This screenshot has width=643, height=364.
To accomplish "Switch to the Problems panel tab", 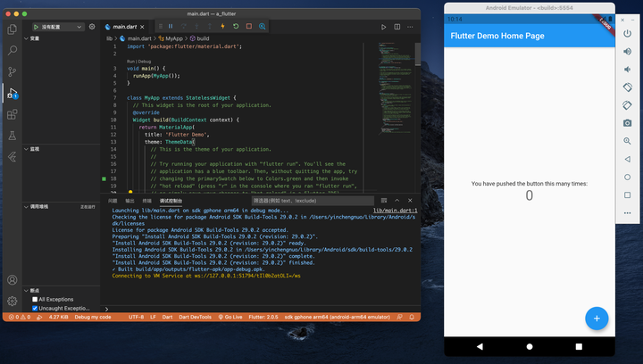I will 113,201.
